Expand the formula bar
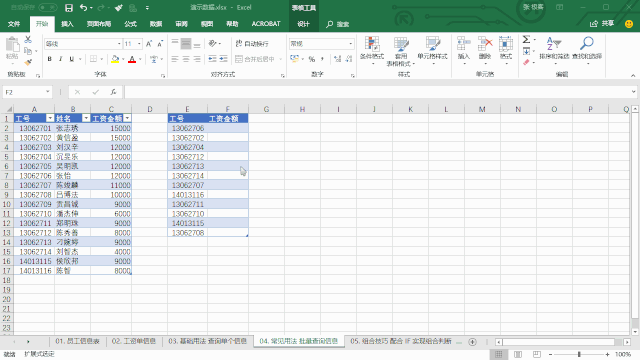Screen dimensions: 640x360 click(x=633, y=92)
